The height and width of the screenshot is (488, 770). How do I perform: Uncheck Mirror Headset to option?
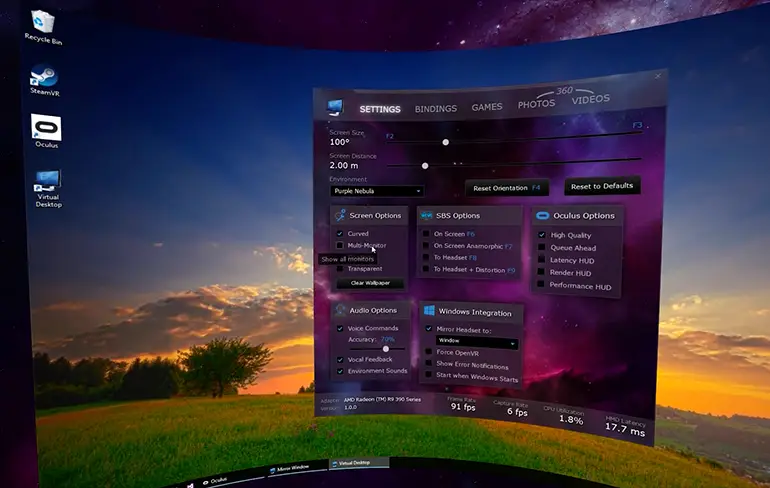(x=428, y=328)
